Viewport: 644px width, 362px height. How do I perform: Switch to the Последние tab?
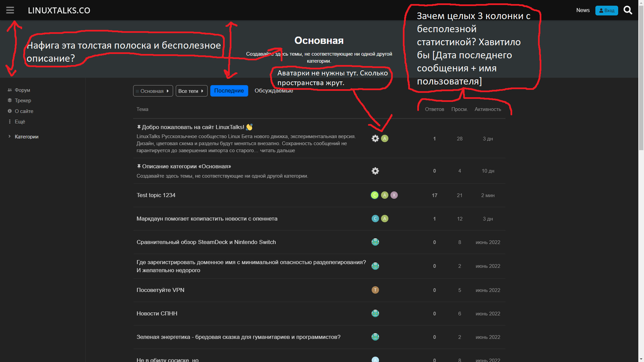[x=229, y=90]
